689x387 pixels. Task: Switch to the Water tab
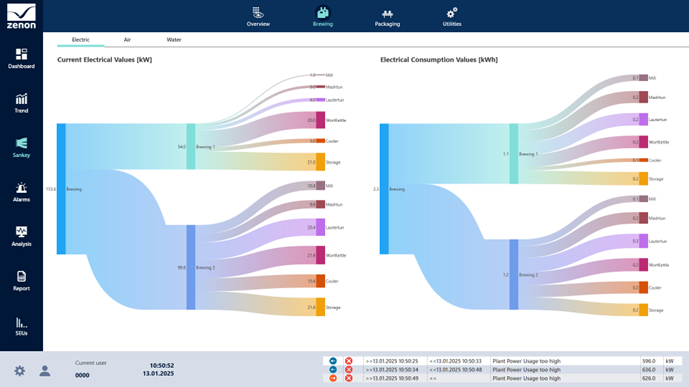(174, 40)
